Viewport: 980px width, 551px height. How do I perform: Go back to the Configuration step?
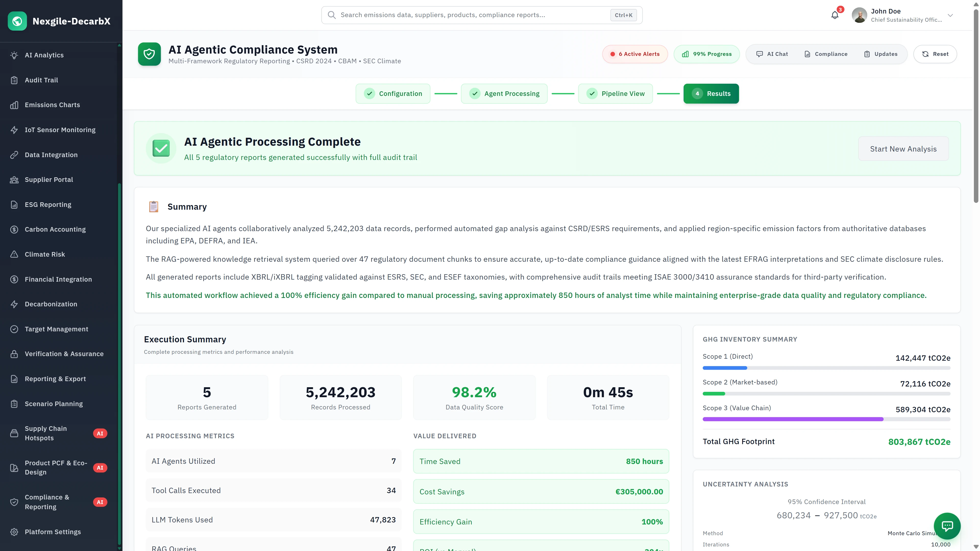[x=393, y=93]
